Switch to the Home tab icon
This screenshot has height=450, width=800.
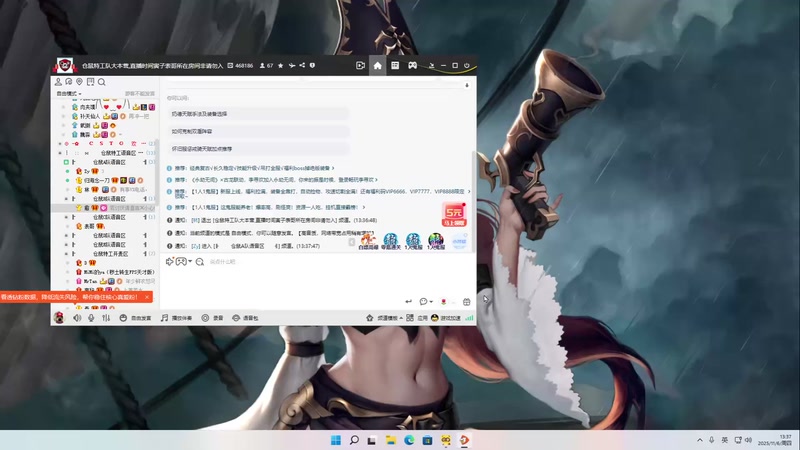[x=378, y=65]
